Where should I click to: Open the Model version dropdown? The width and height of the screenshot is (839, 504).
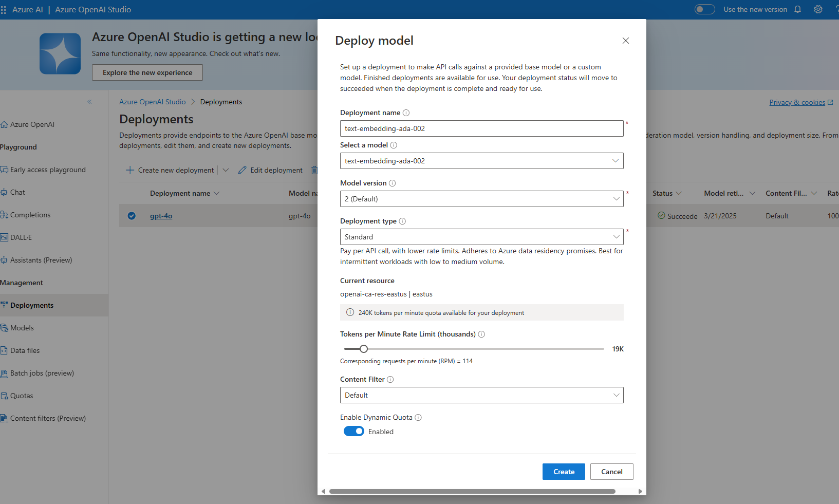tap(481, 199)
